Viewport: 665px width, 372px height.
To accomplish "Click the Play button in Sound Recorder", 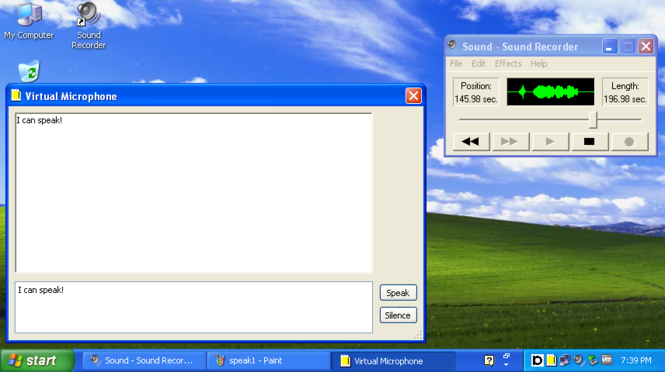I will (550, 142).
